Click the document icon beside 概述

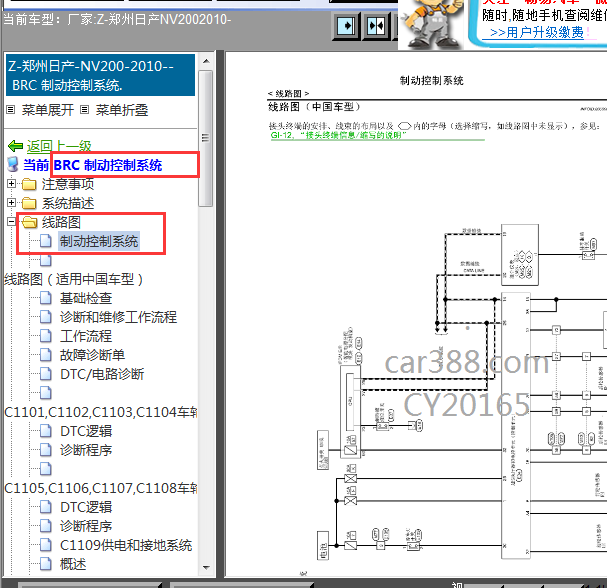click(46, 564)
